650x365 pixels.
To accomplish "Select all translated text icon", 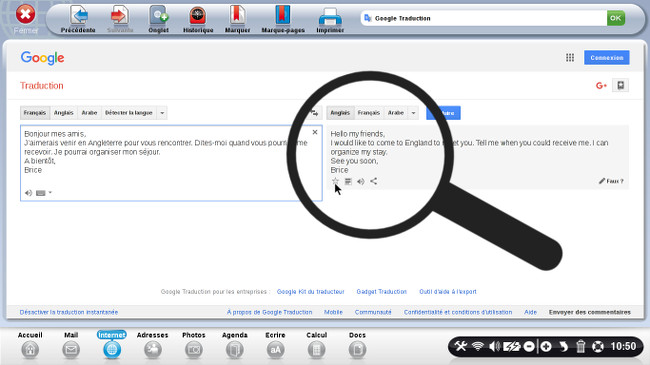I will pyautogui.click(x=348, y=181).
